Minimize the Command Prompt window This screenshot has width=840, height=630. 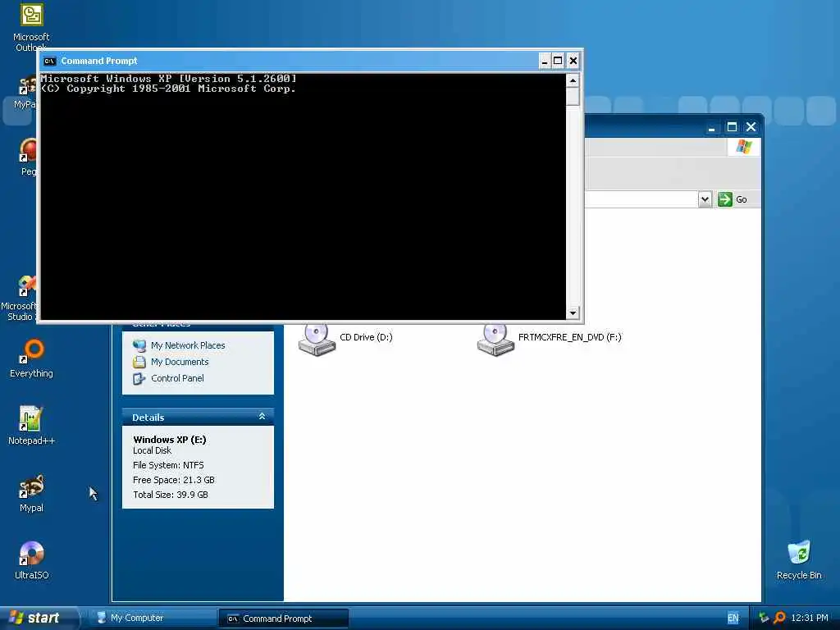(x=545, y=61)
